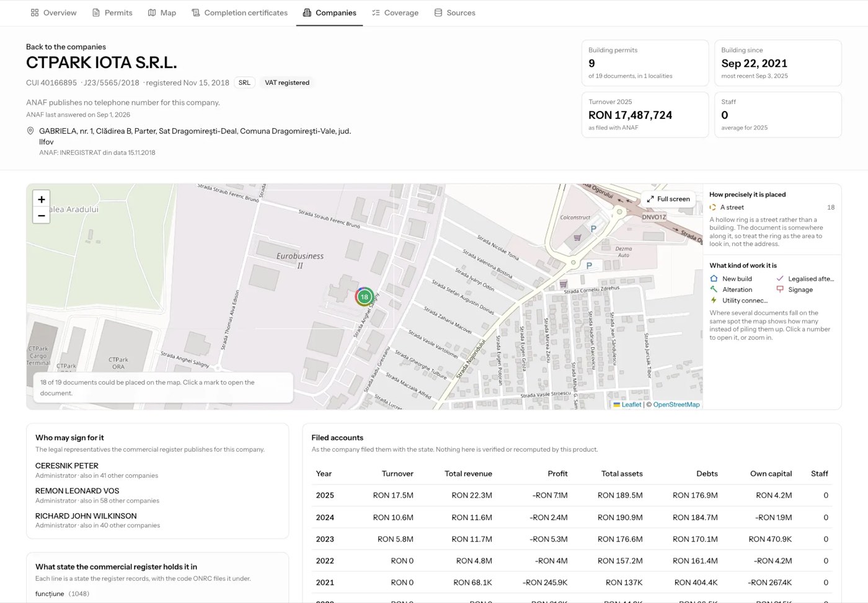Viewport: 868px width, 603px height.
Task: Click the Total assets column header
Action: (x=622, y=473)
